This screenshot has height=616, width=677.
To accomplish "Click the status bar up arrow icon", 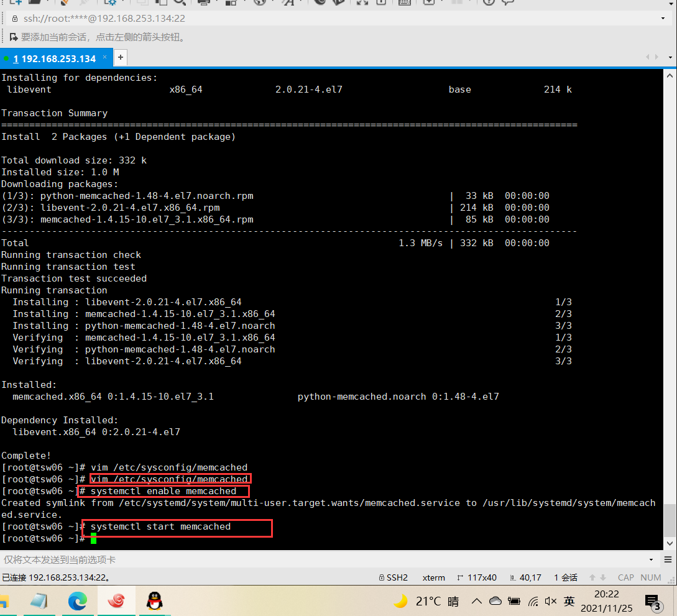I will (592, 577).
